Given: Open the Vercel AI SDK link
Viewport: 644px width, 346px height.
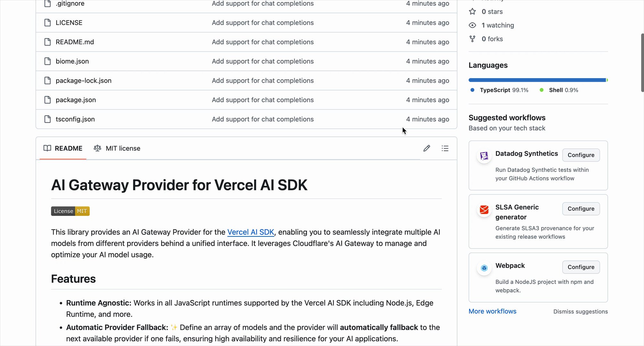Looking at the screenshot, I should 251,232.
